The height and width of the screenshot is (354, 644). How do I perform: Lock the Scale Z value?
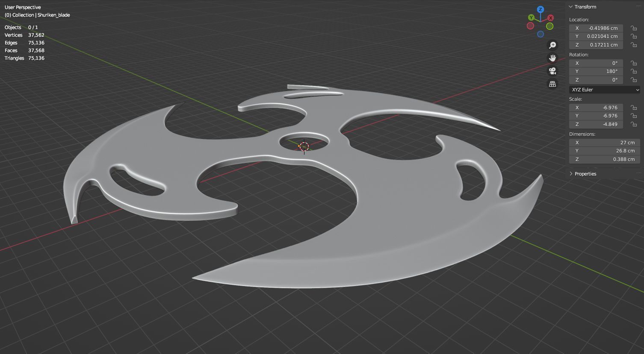[x=634, y=124]
